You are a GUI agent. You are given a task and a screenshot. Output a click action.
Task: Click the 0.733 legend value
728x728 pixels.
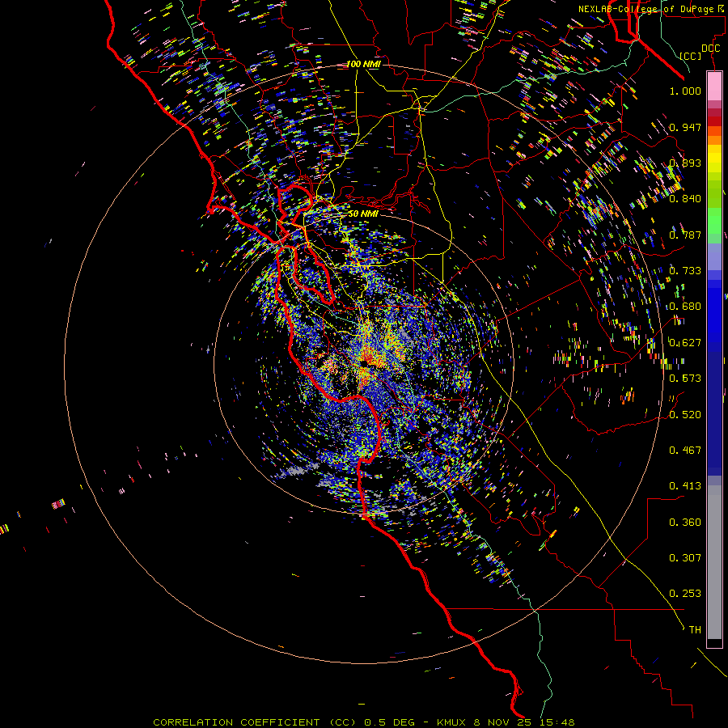685,271
